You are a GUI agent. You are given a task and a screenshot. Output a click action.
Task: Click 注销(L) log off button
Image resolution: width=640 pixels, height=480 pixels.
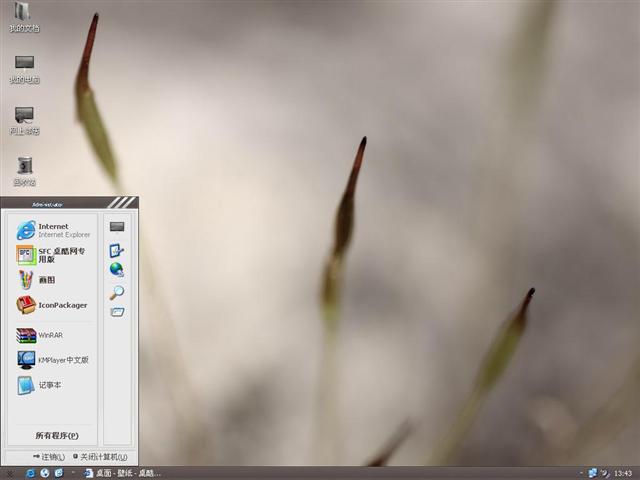pyautogui.click(x=49, y=457)
